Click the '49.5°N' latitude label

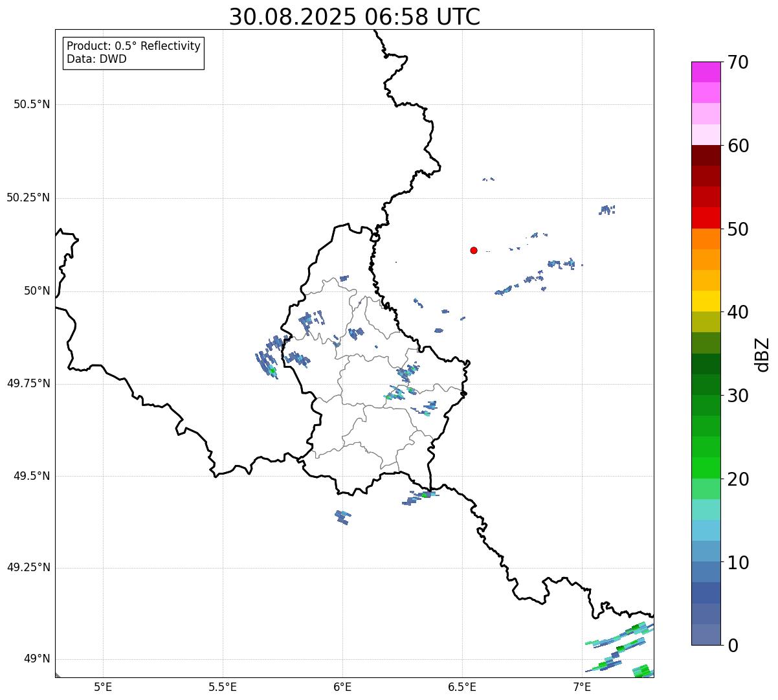(32, 476)
